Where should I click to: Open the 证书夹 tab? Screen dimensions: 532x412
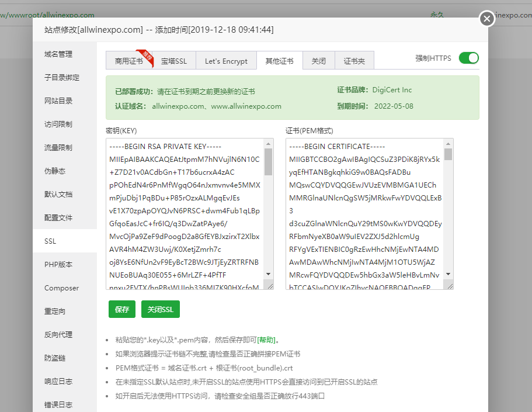(x=354, y=61)
